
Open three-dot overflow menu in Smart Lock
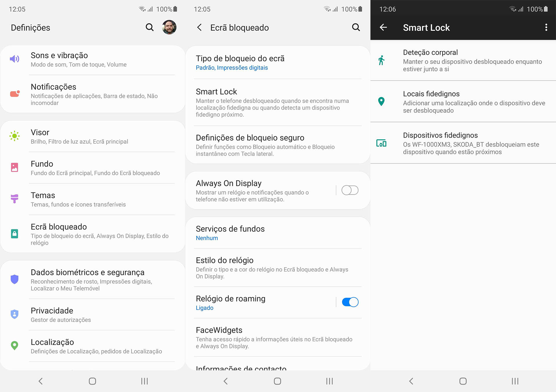coord(546,27)
